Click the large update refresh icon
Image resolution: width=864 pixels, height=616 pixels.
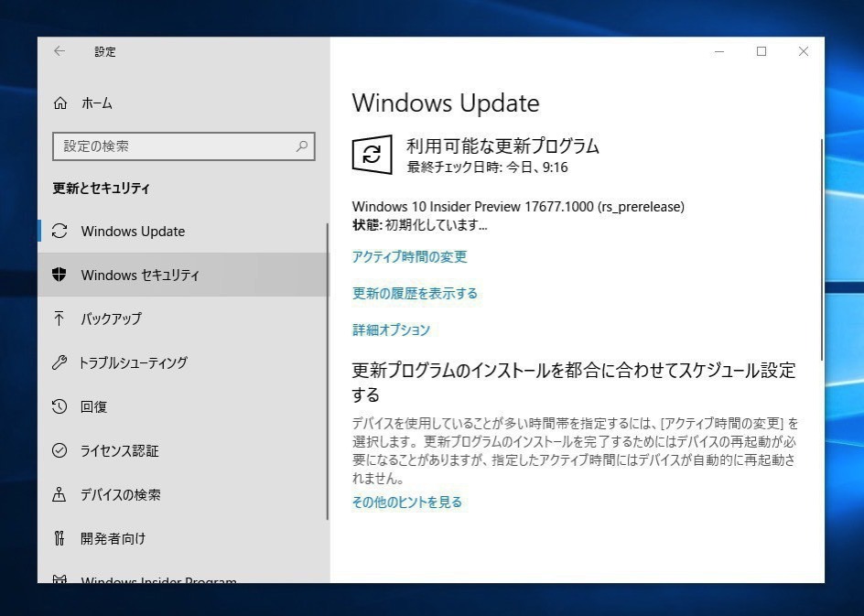pyautogui.click(x=372, y=155)
